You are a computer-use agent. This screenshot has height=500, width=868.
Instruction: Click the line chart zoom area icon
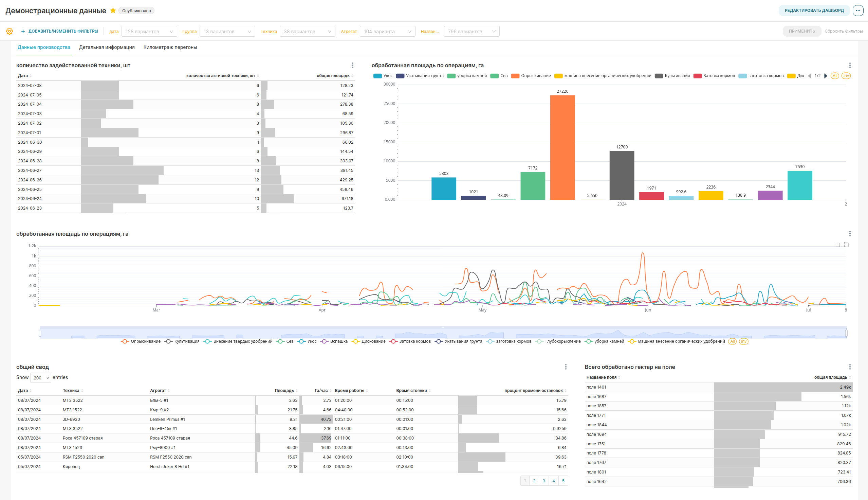[x=837, y=245]
